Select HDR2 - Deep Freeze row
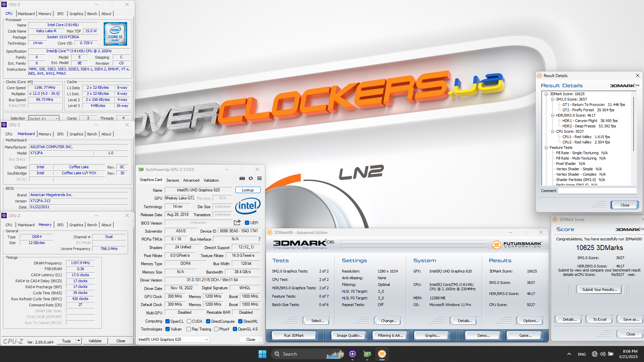 click(589, 126)
